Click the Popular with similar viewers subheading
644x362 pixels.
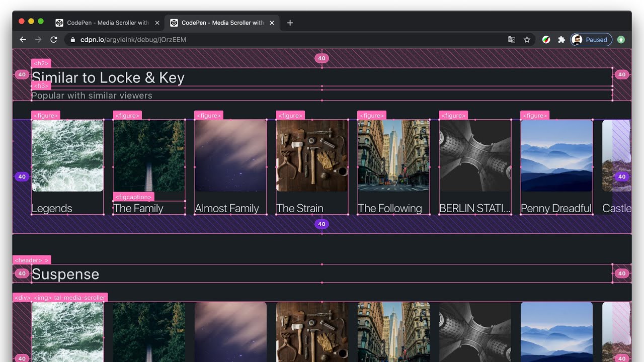[x=92, y=96]
